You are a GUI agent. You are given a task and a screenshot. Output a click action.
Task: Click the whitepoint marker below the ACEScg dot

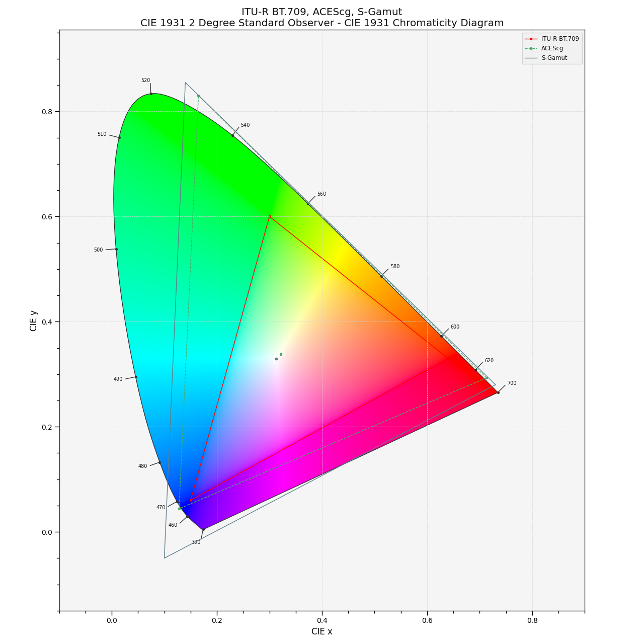(x=276, y=359)
